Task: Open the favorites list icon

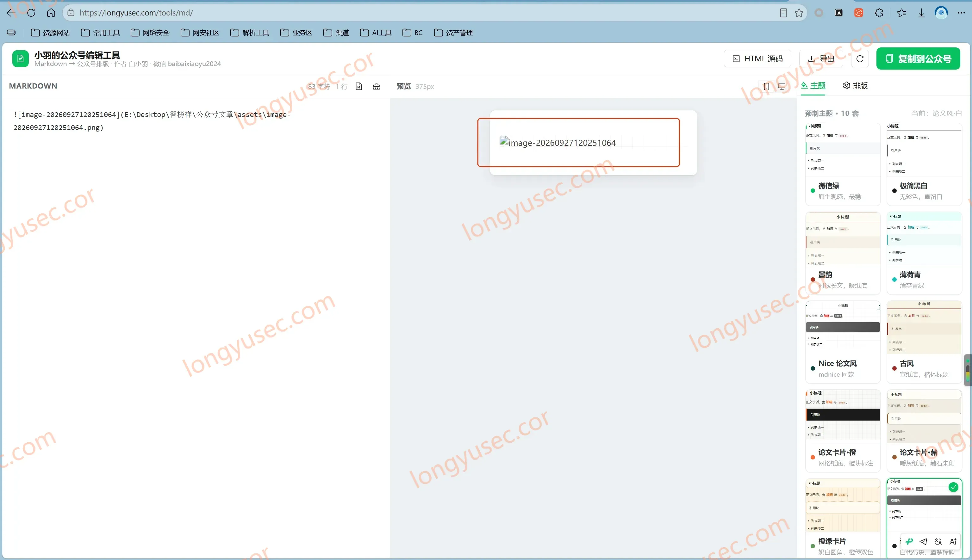Action: coord(901,13)
